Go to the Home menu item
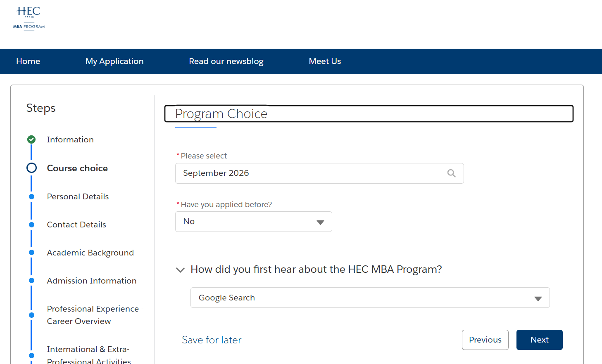602x364 pixels. (x=28, y=61)
